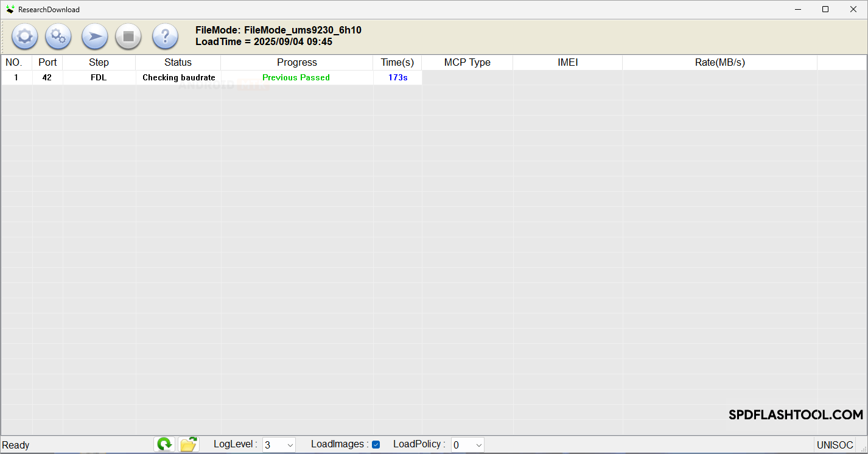Click the IMEI column header

tap(567, 63)
